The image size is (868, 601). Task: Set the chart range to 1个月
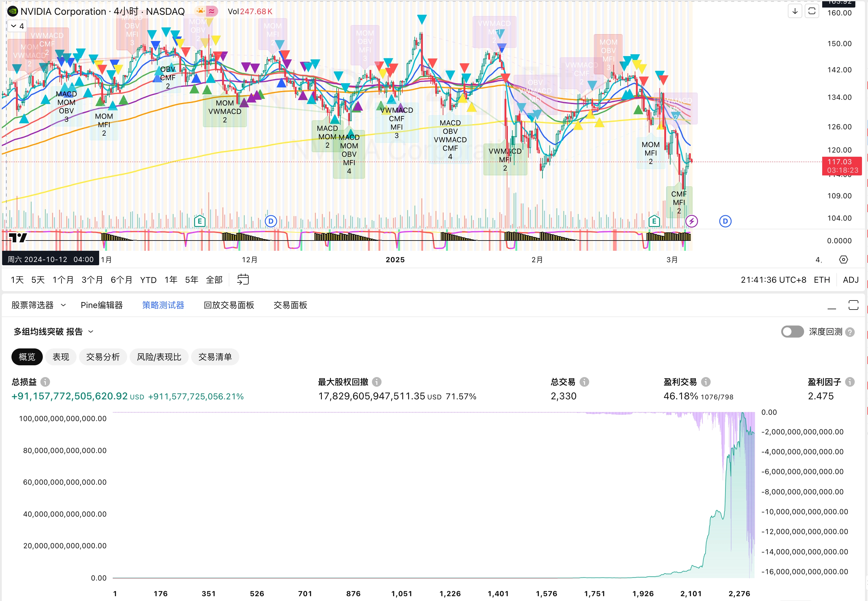click(63, 280)
